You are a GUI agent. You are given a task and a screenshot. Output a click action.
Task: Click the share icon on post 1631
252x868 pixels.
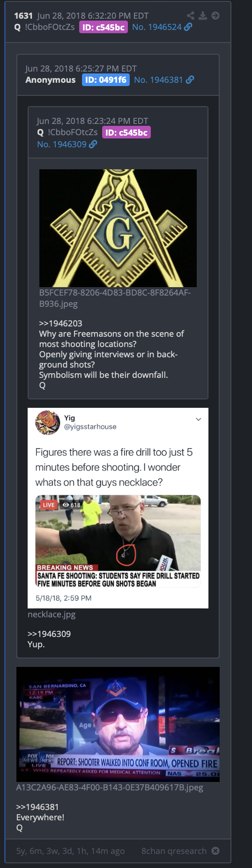coord(191,16)
